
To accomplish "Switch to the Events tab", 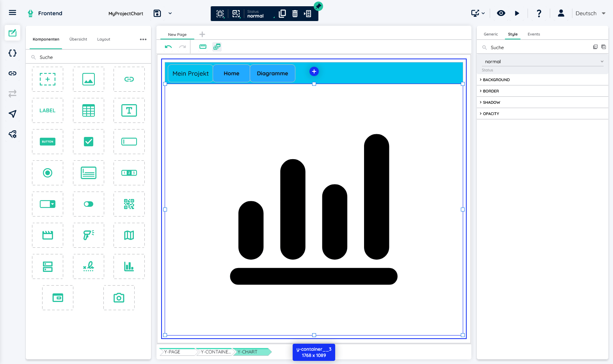I will coord(533,34).
